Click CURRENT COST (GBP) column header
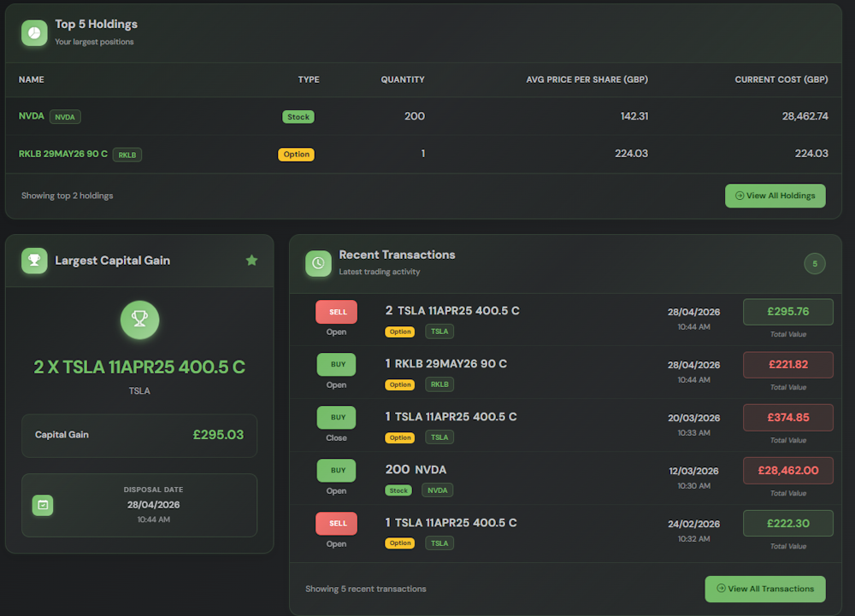This screenshot has height=616, width=855. coord(781,79)
